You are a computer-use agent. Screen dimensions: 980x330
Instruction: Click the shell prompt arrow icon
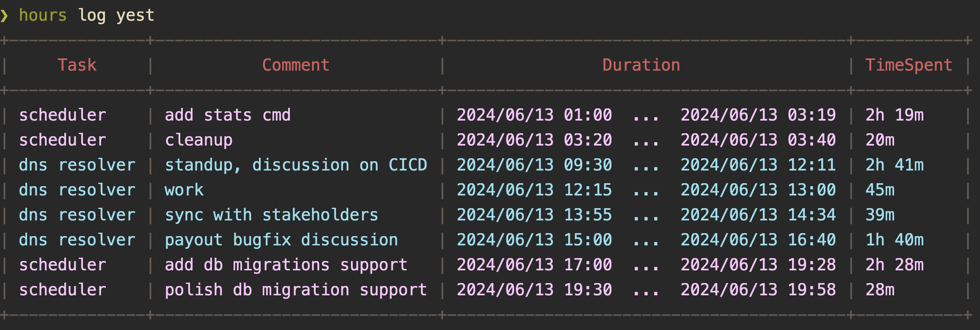(4, 16)
